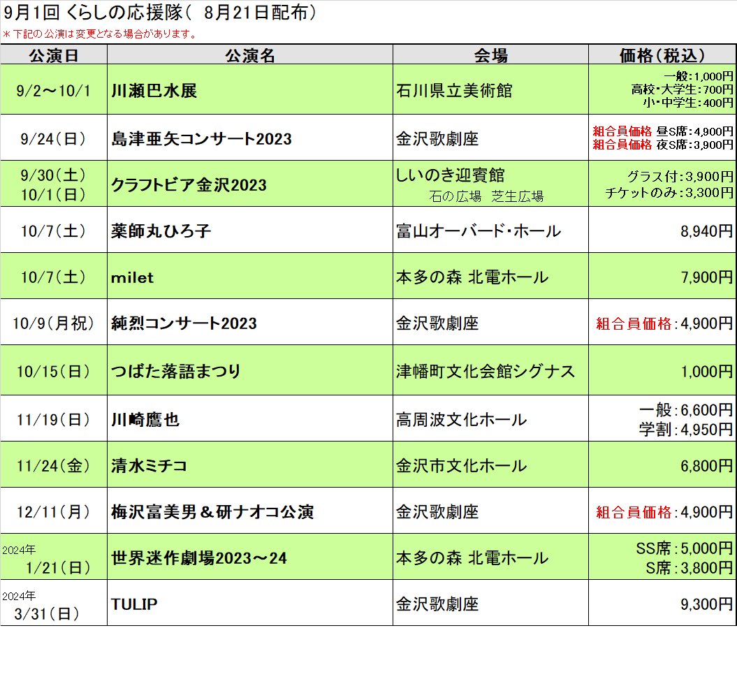Click price '一般:6,600円'
This screenshot has height=700, width=737.
(x=686, y=410)
